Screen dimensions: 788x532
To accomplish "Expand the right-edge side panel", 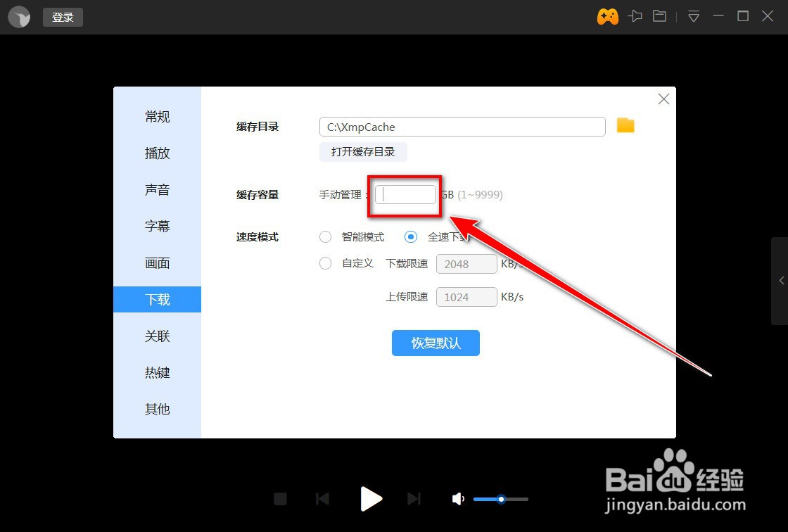I will [x=782, y=280].
